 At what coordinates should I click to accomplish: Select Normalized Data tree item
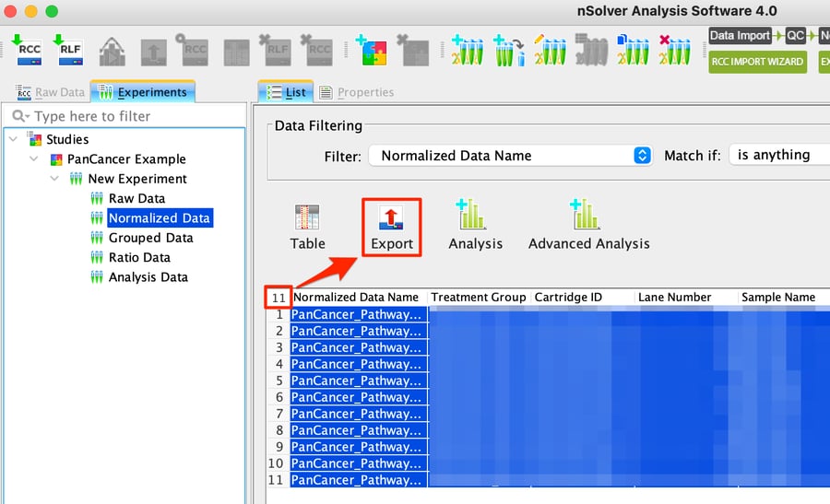coord(160,217)
